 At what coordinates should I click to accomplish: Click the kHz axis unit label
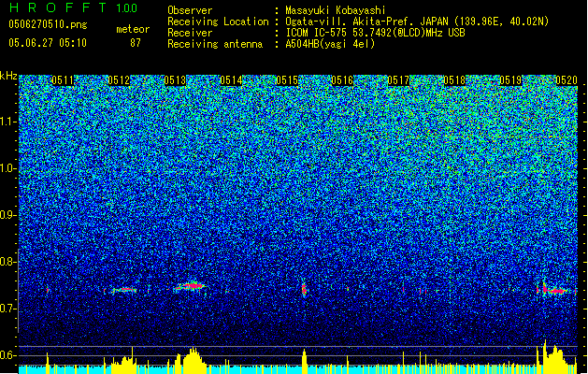pos(8,76)
